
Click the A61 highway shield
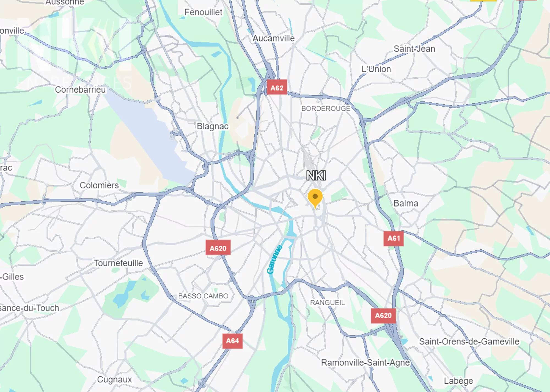tap(394, 238)
